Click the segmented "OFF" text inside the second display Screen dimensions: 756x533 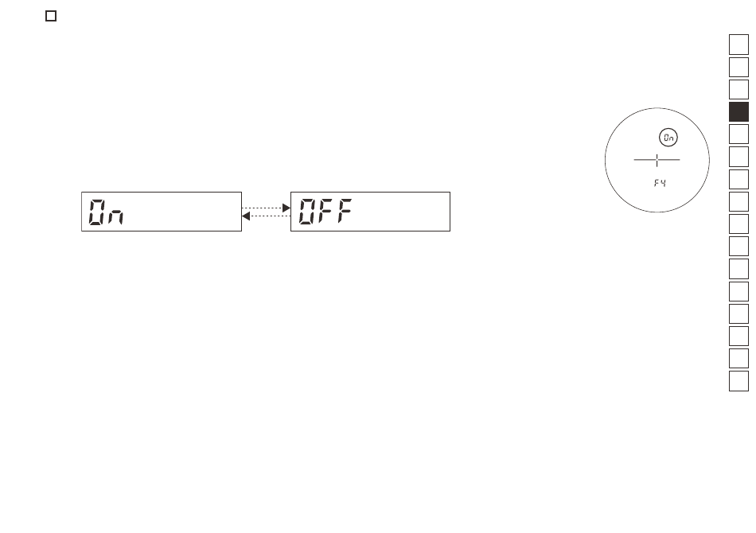(325, 211)
